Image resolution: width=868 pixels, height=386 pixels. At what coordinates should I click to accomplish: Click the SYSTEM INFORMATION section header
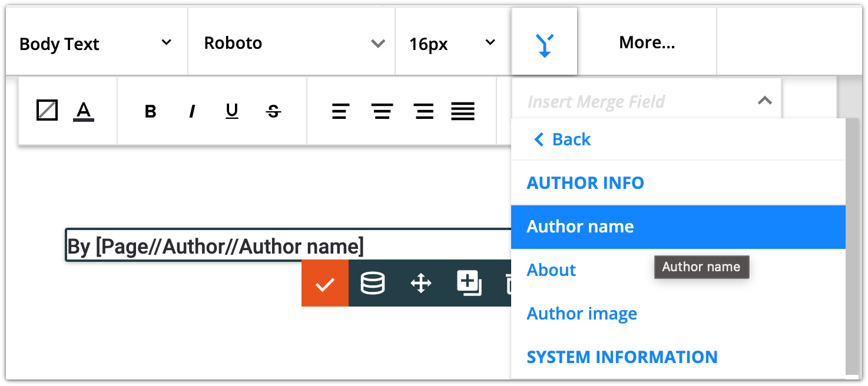622,357
